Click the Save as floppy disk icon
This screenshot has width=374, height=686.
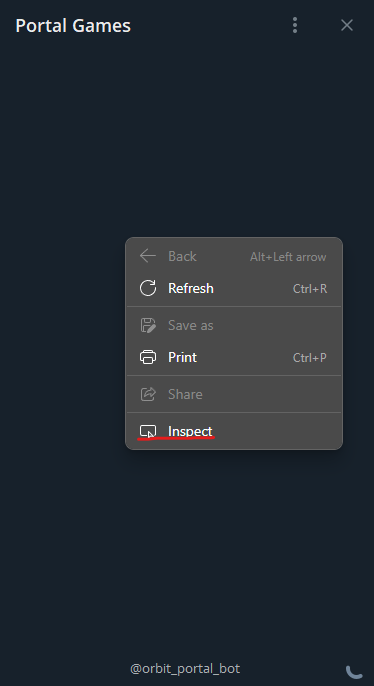(148, 325)
